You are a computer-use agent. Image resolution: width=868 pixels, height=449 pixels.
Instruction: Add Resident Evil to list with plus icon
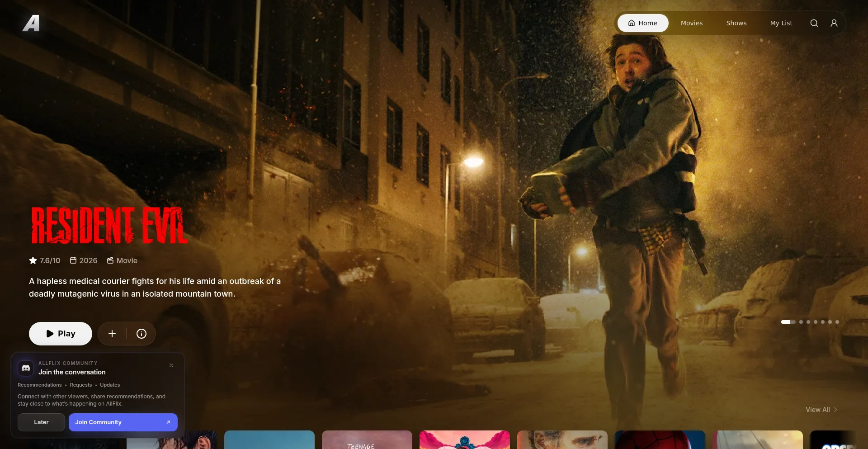[112, 334]
